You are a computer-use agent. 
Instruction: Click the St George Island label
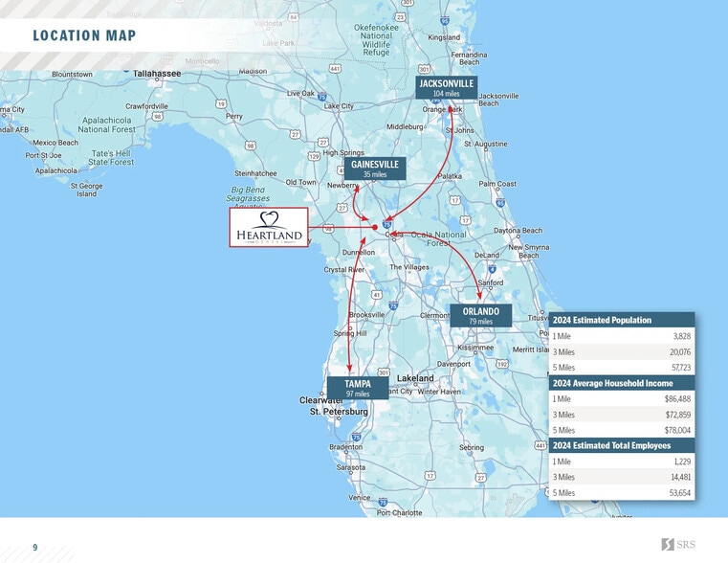87,190
